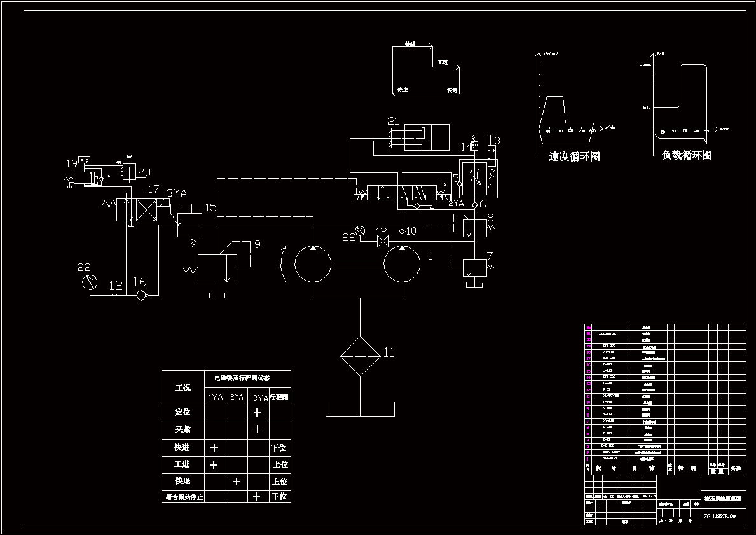
Task: Select the three-position directional valve left of 2YA
Action: (402, 191)
